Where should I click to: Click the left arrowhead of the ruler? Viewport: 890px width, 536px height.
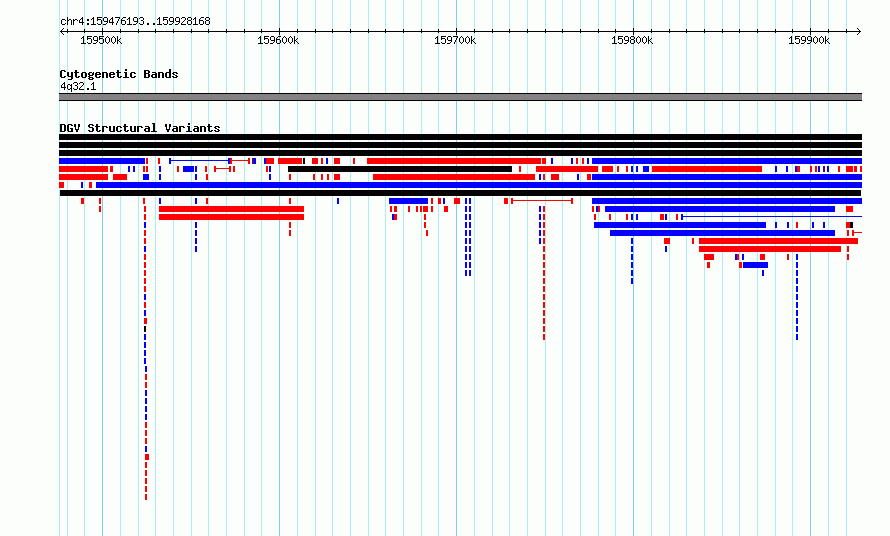click(x=62, y=32)
